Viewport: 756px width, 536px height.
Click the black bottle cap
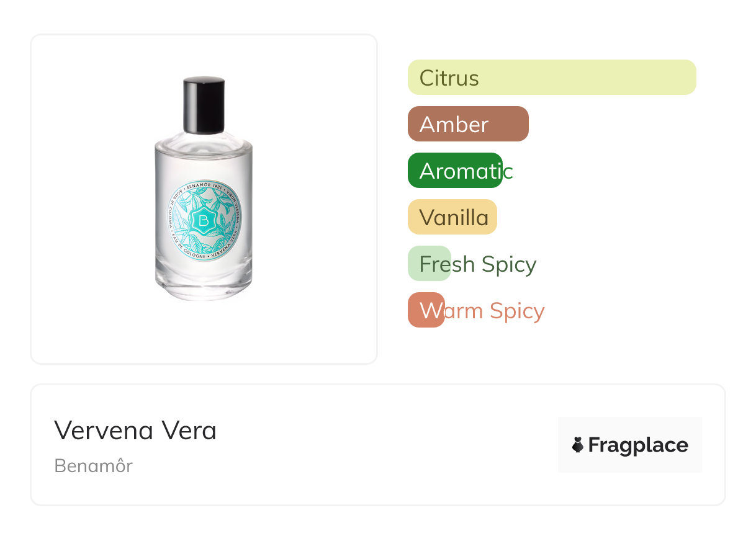pyautogui.click(x=204, y=105)
